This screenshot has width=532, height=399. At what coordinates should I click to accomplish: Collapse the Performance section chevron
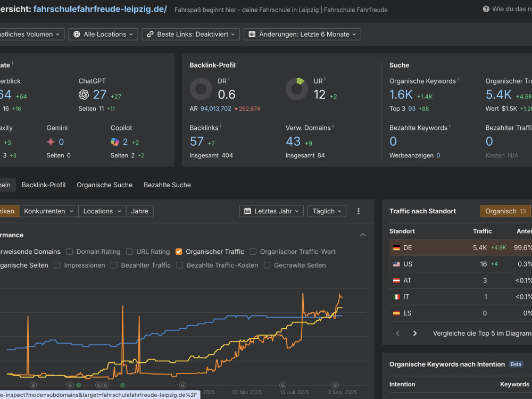[363, 235]
